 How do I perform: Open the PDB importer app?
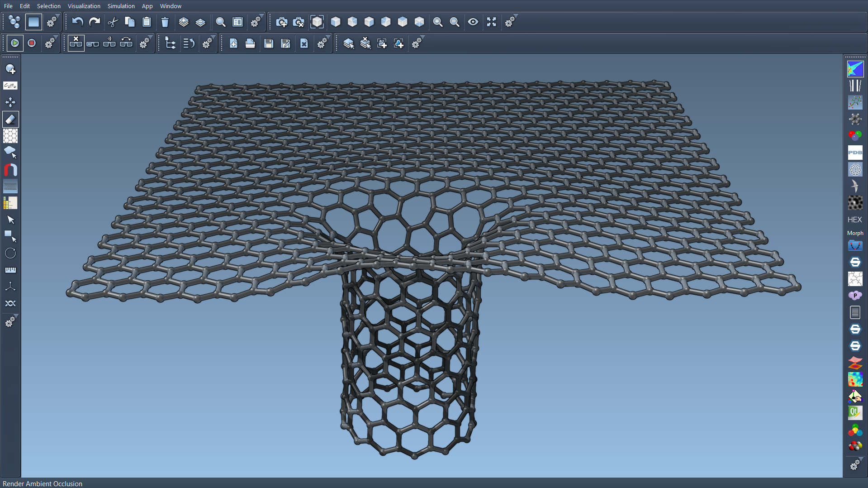tap(855, 153)
